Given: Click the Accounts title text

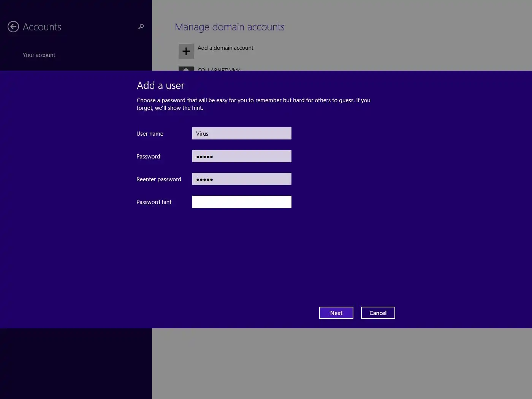Looking at the screenshot, I should pyautogui.click(x=42, y=27).
